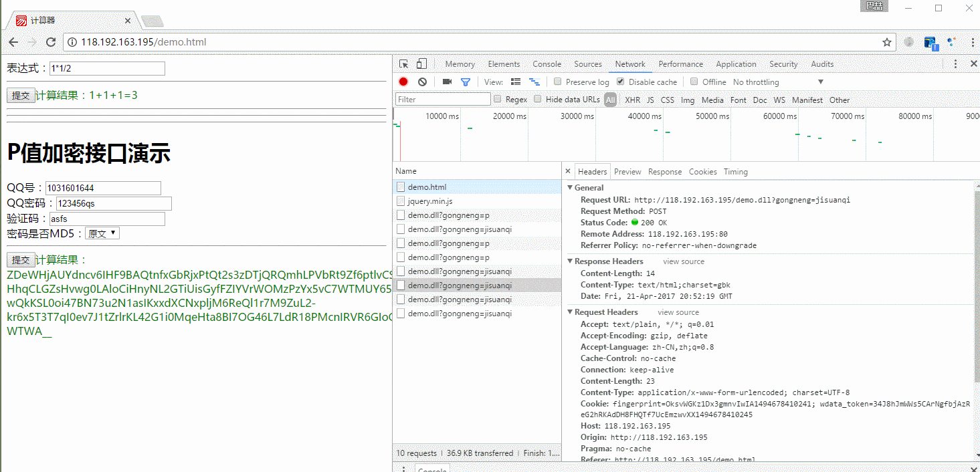980x472 pixels.
Task: Open the Response tab of request details
Action: point(665,172)
